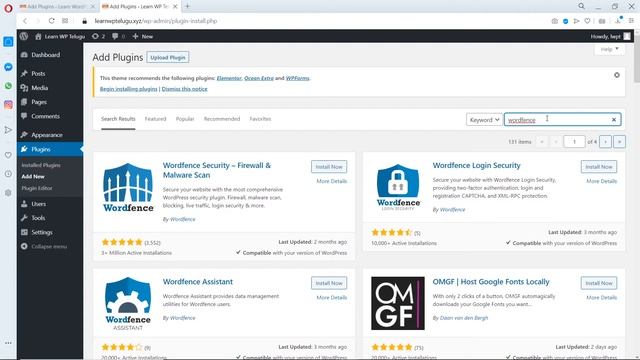This screenshot has height=360, width=640.
Task: Click the OMGF plugin logo
Action: [x=398, y=303]
